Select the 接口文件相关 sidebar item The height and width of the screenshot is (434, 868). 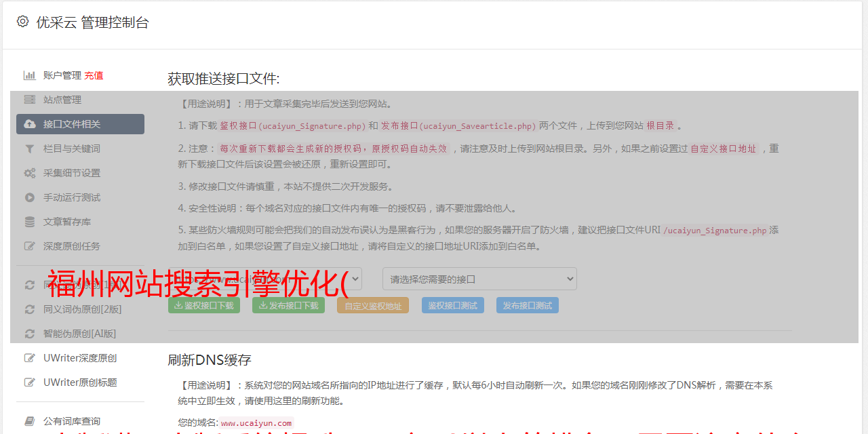(x=80, y=124)
